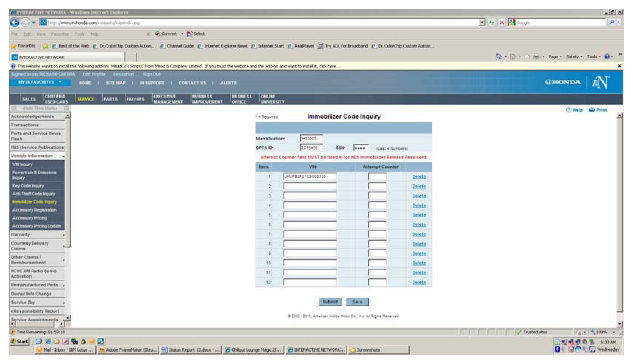Expand Other Claims / Reimbursement section
Viewport: 633px width, 364px height.
(x=37, y=259)
